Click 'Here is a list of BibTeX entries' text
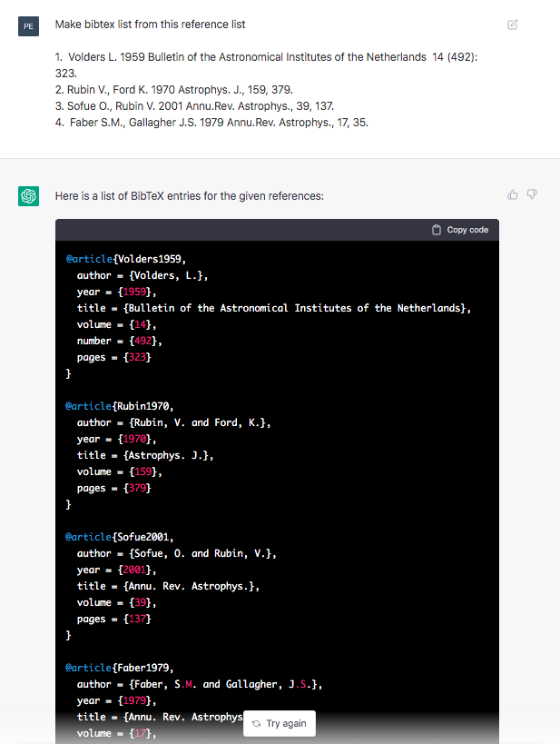560x744 pixels. click(x=189, y=196)
